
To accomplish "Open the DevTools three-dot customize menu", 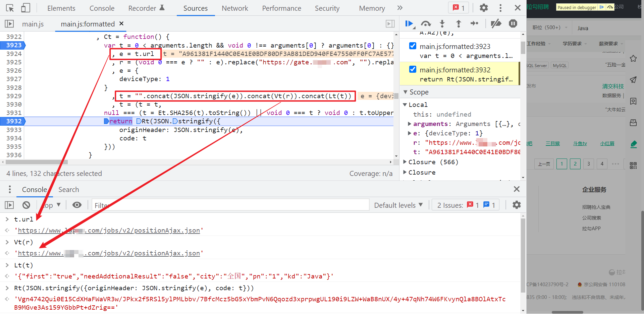I will pyautogui.click(x=500, y=8).
